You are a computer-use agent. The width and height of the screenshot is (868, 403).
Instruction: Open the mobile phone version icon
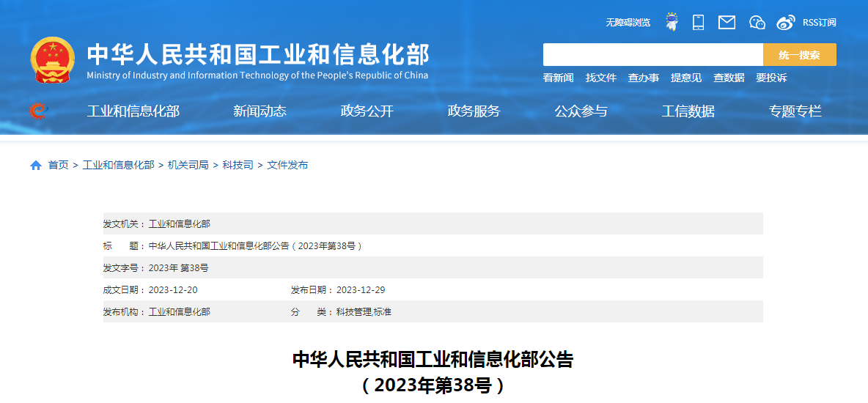698,22
